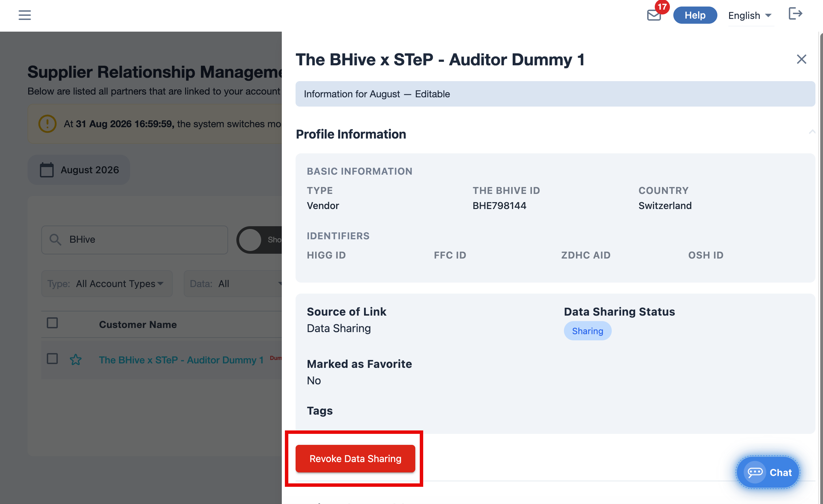Click the Data Sharing source of link value
Image resolution: width=823 pixels, height=504 pixels.
pyautogui.click(x=339, y=328)
